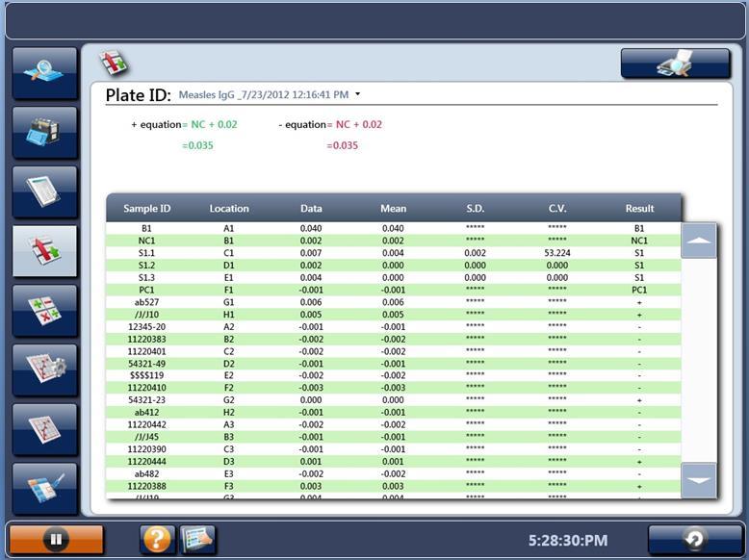This screenshot has width=749, height=560.
Task: Click the table scroll up arrow button
Action: click(x=698, y=241)
